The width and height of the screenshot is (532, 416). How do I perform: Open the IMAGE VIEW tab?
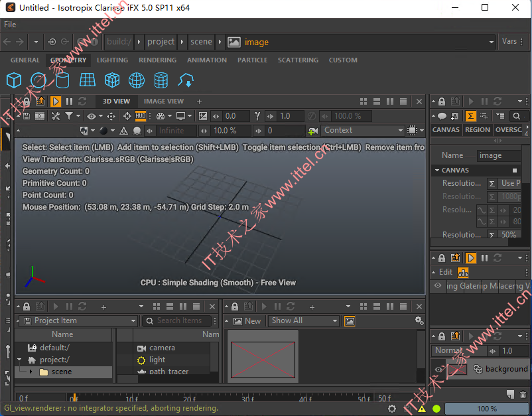(x=164, y=102)
